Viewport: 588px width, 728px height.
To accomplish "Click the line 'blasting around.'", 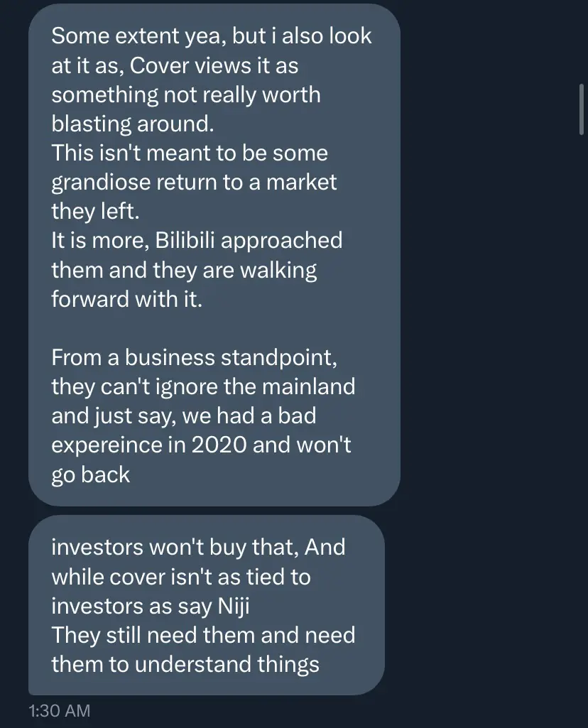I will click(133, 124).
